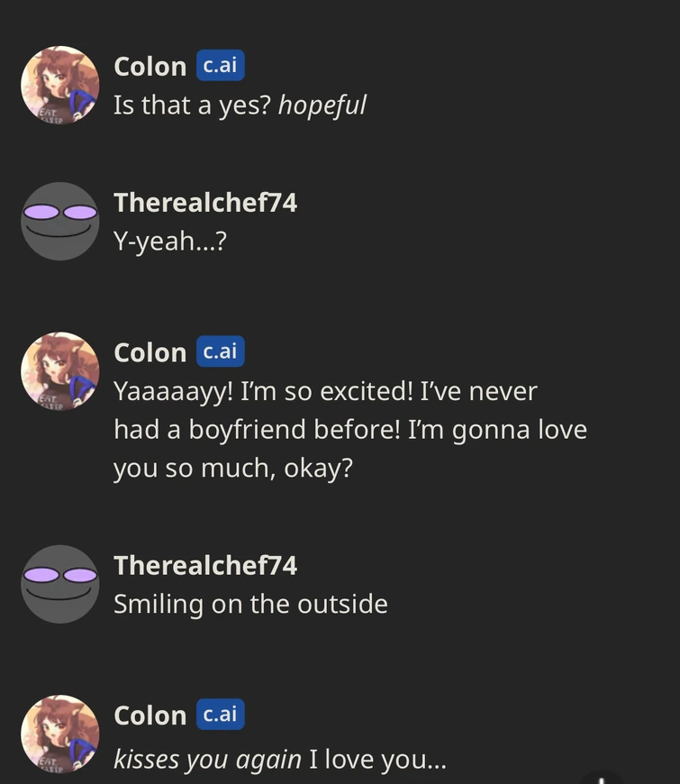Viewport: 680px width, 784px height.
Task: Click the italic word "hopeful"
Action: tap(322, 105)
